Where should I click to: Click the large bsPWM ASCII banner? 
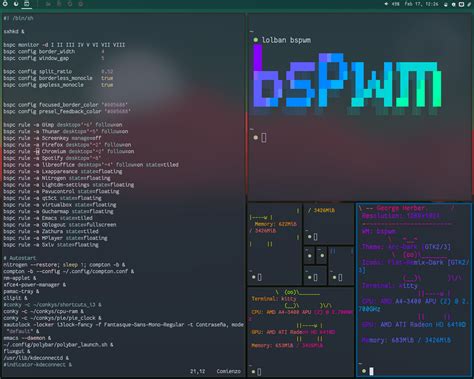[x=347, y=80]
